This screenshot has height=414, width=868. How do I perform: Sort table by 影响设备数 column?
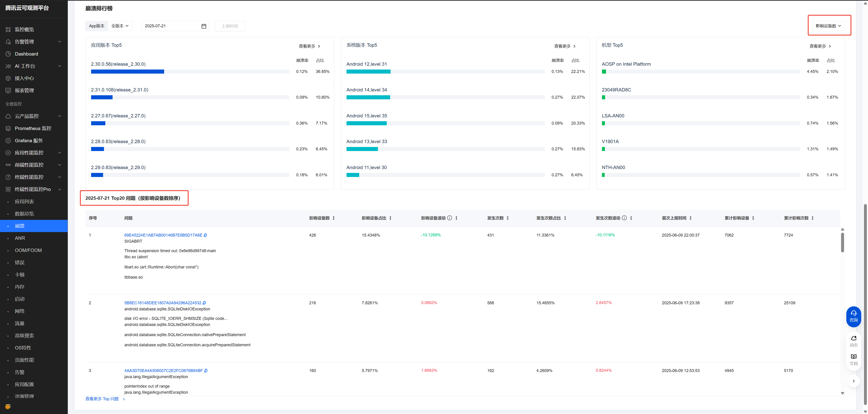[x=334, y=218]
